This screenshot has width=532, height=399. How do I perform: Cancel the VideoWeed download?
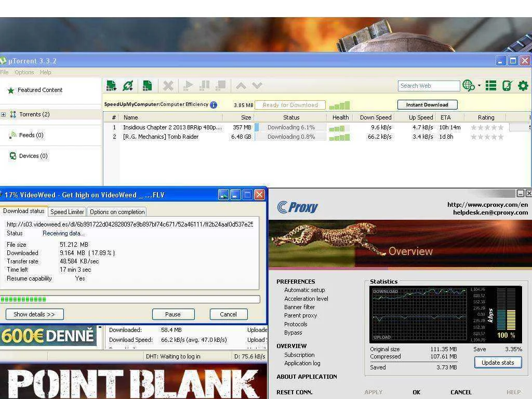[x=229, y=314]
